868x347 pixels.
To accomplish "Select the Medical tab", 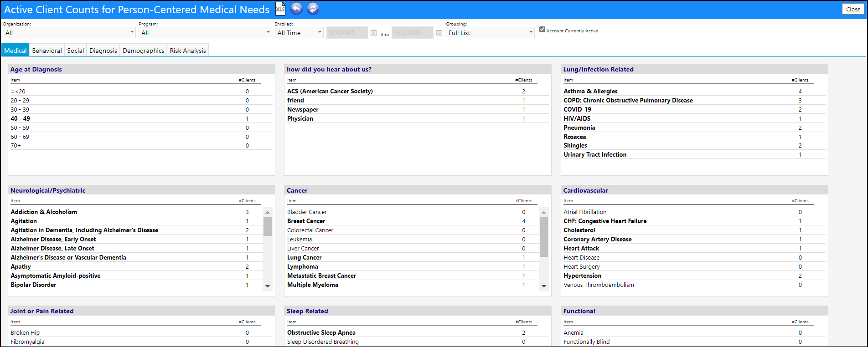I will [15, 51].
